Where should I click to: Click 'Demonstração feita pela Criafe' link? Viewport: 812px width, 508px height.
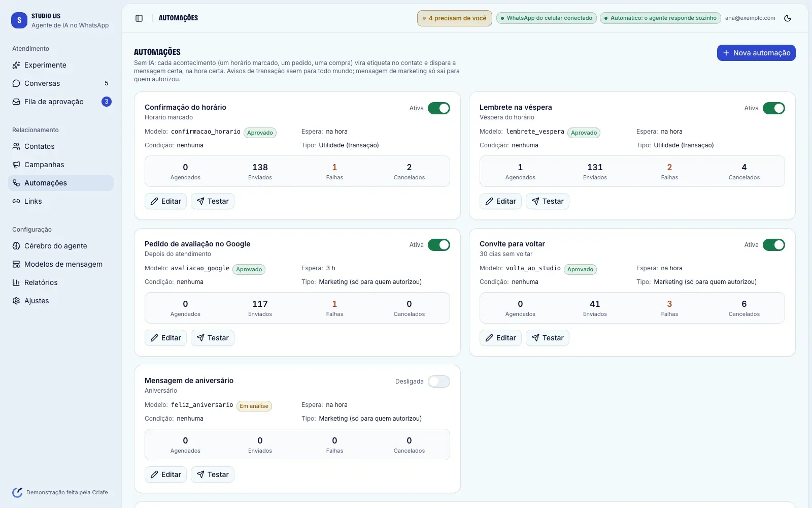pyautogui.click(x=67, y=492)
